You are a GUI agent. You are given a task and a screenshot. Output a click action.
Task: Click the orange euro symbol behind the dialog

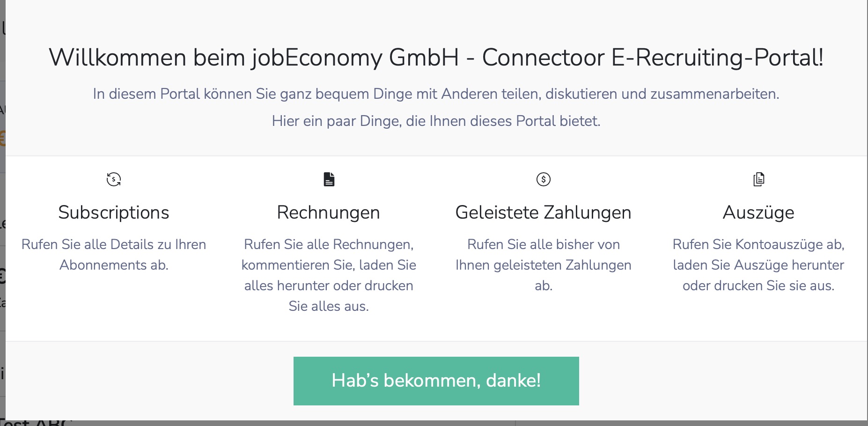(x=2, y=139)
